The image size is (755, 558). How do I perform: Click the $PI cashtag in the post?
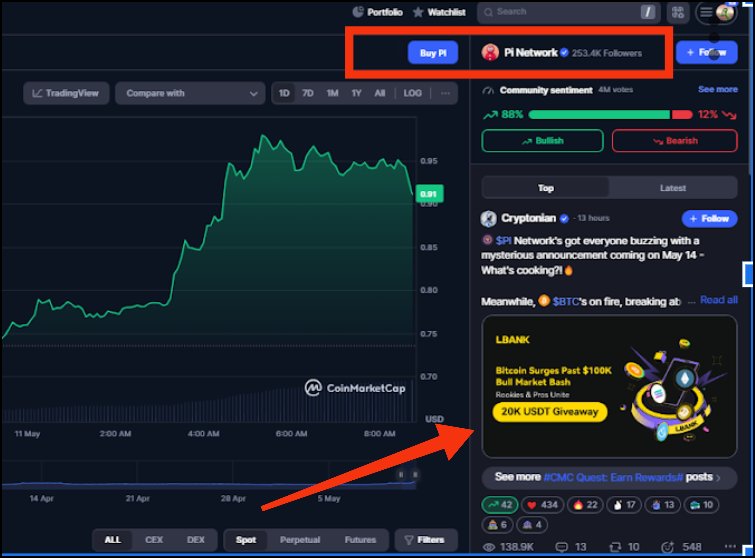coord(503,241)
